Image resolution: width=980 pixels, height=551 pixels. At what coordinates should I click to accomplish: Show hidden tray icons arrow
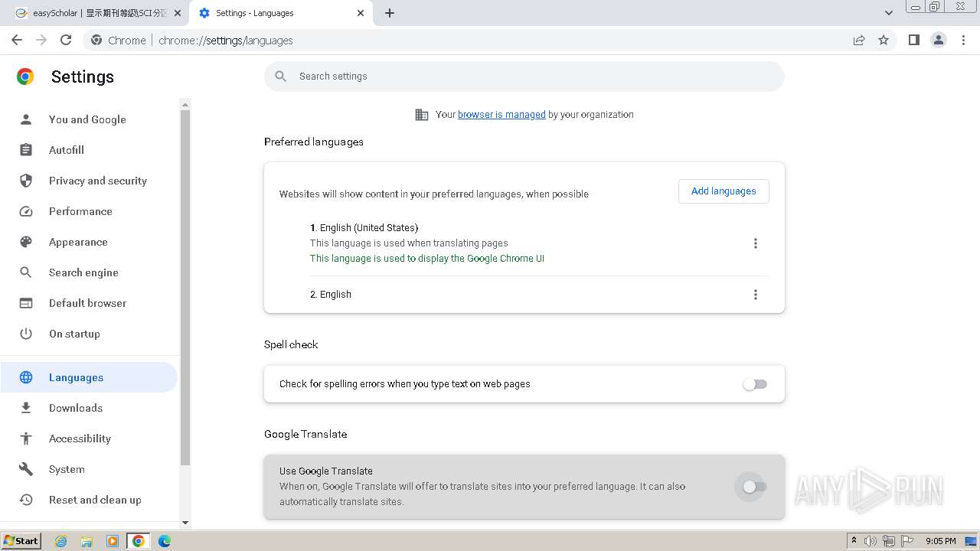[x=854, y=541]
